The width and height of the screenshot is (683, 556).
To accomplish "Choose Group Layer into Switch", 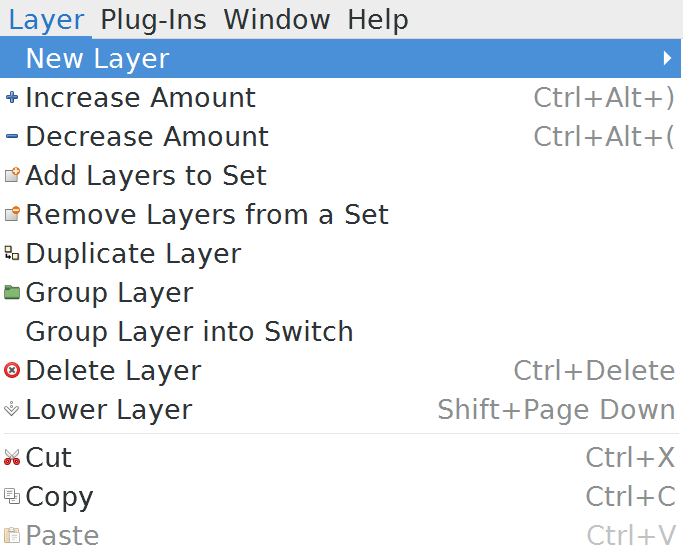I will [x=189, y=332].
